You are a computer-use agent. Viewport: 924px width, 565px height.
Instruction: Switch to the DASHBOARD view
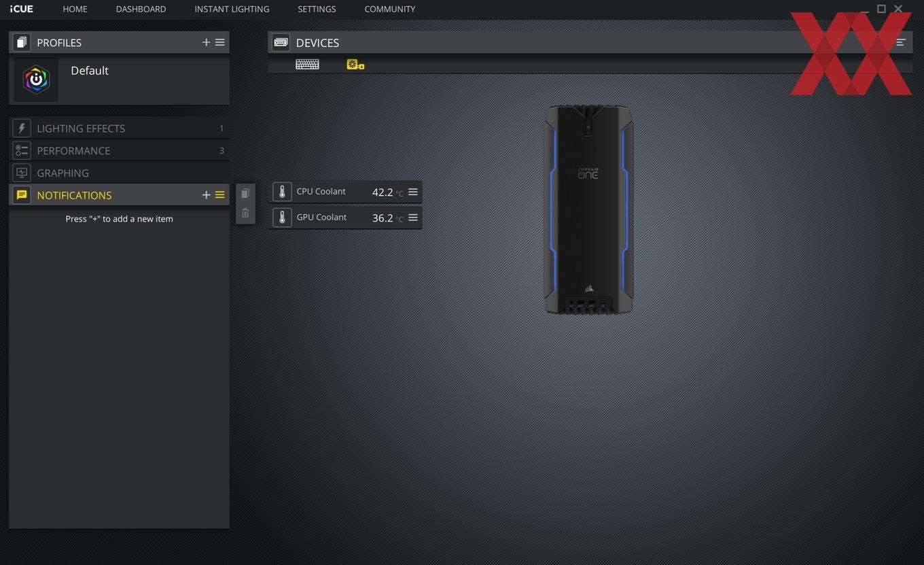pyautogui.click(x=141, y=9)
